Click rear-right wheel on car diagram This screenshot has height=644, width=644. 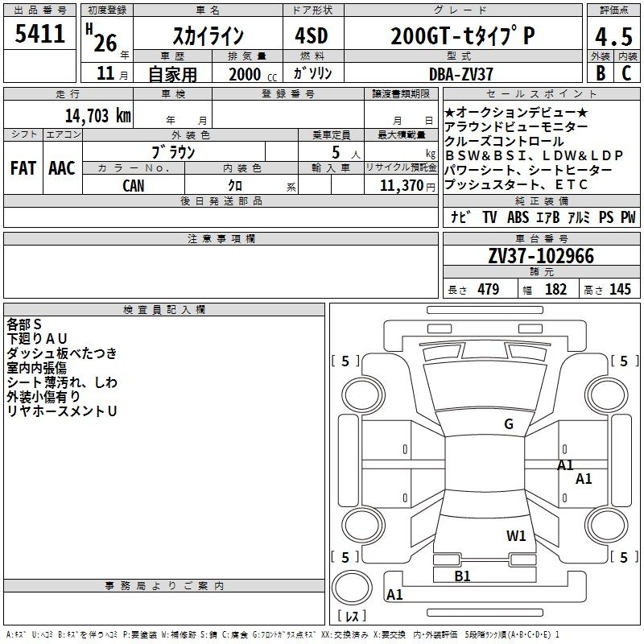pos(607,525)
